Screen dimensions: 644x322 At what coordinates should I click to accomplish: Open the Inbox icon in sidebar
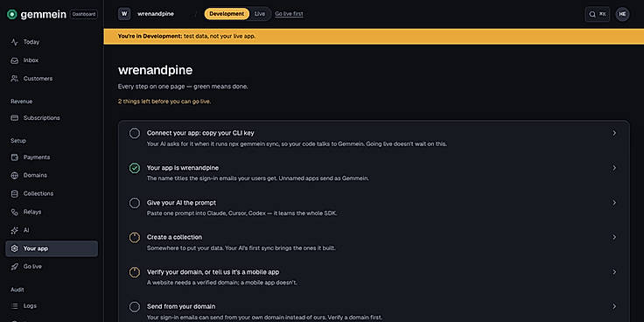click(14, 60)
